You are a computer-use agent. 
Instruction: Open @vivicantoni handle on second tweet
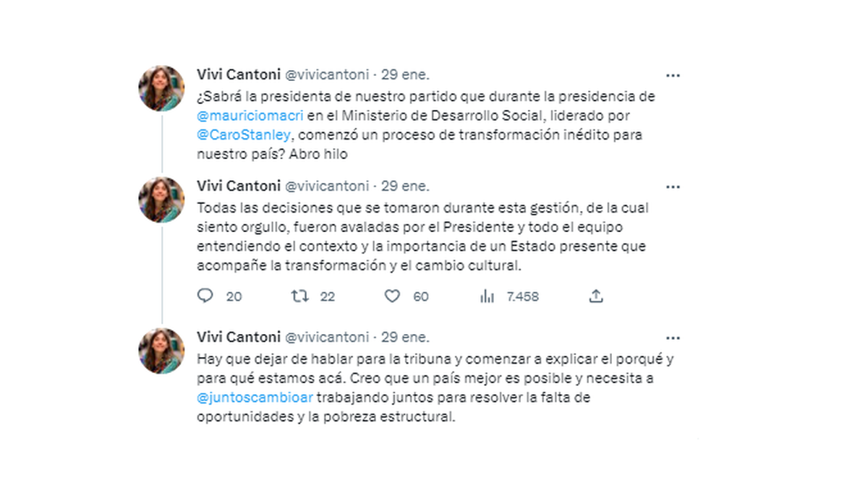click(x=327, y=186)
